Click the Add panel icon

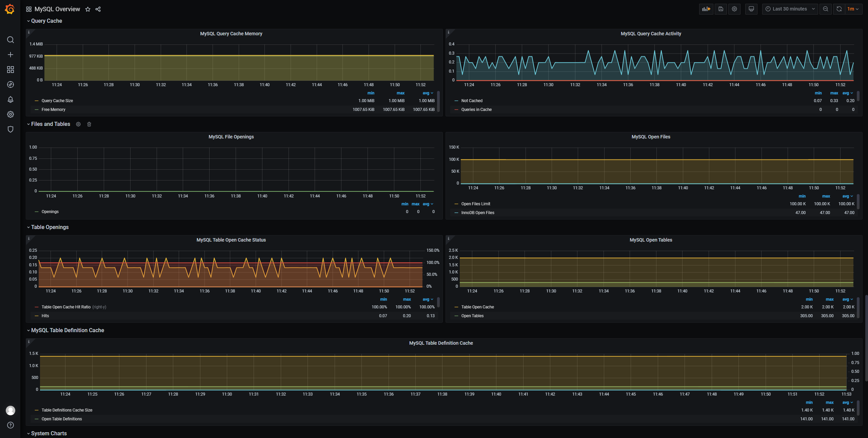tap(706, 9)
